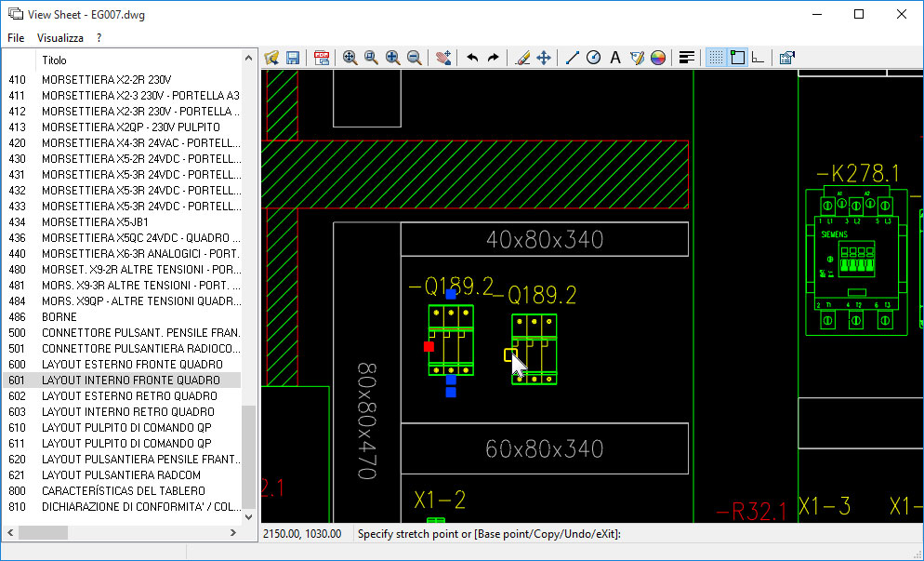Open the Visualizza menu
The image size is (924, 561).
pos(60,38)
